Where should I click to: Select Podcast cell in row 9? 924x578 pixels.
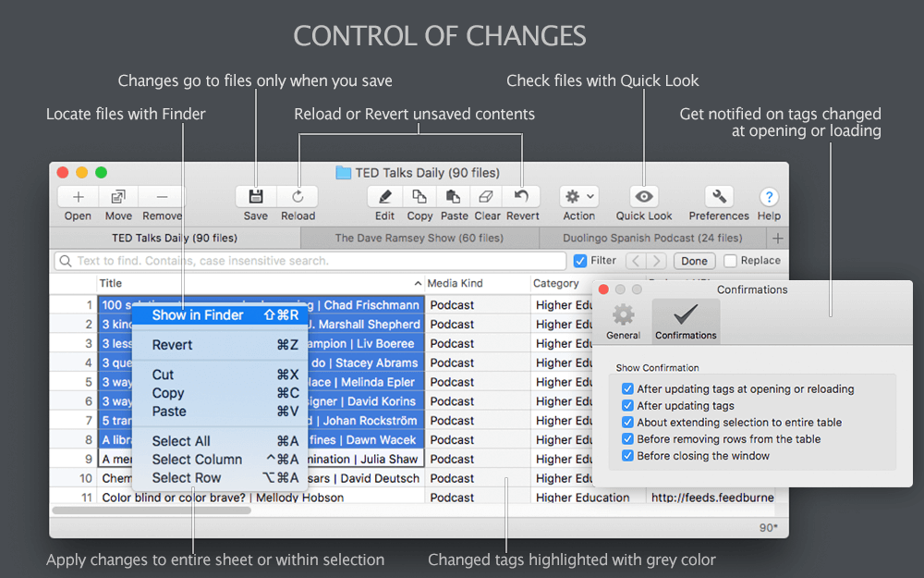(x=478, y=459)
